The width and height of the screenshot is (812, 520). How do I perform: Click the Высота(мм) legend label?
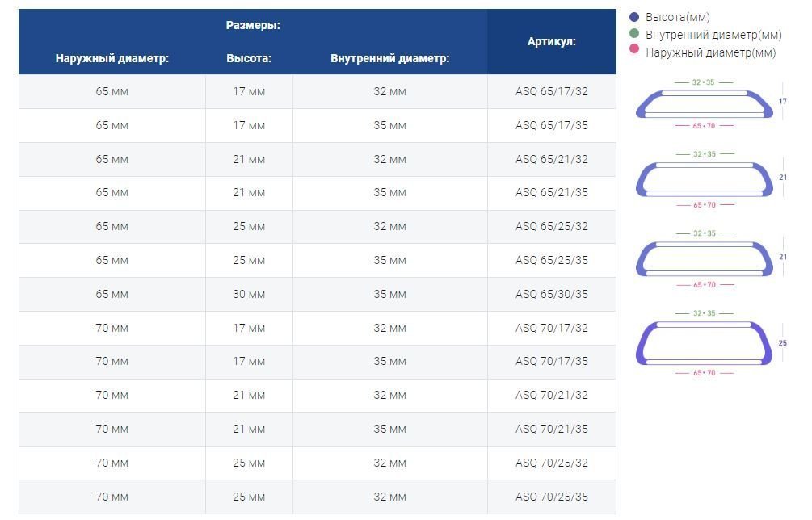[678, 17]
